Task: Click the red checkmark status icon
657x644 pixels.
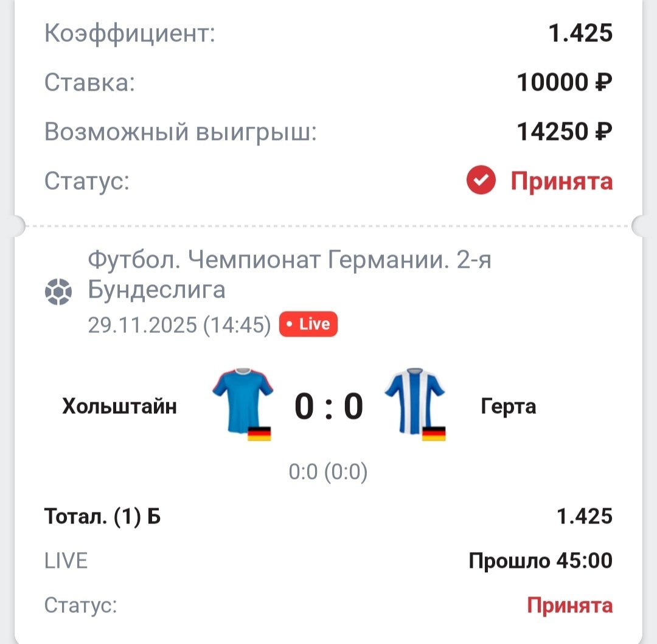Action: click(482, 181)
